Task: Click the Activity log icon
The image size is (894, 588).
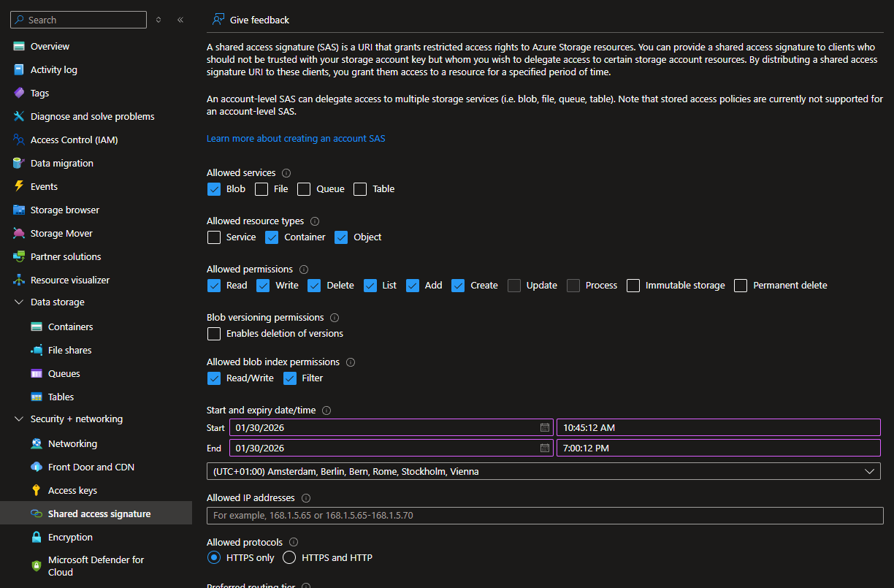Action: [x=19, y=69]
